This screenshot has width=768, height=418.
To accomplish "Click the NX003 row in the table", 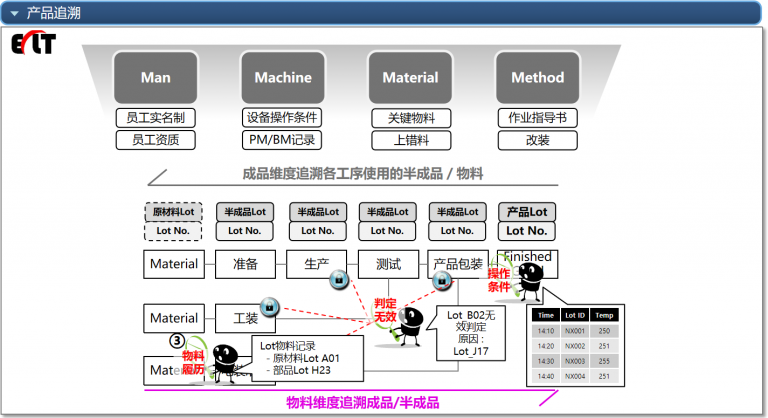I will click(x=575, y=360).
